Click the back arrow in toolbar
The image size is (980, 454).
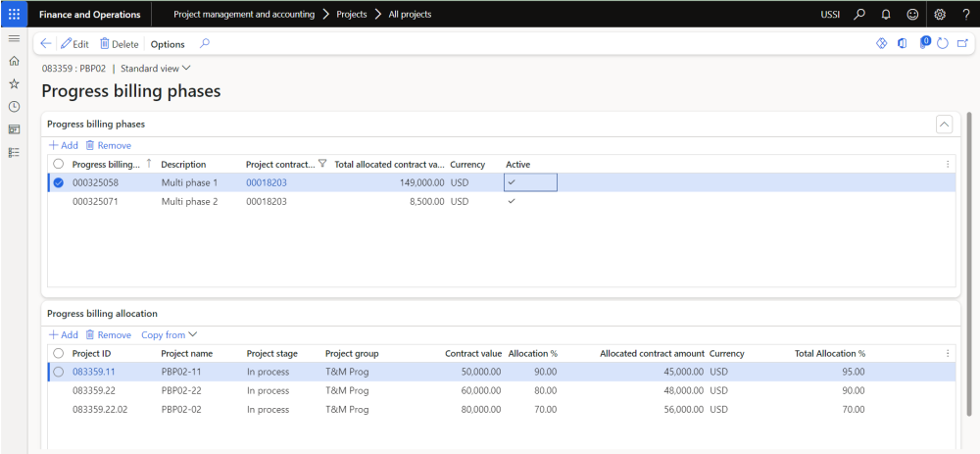point(45,44)
